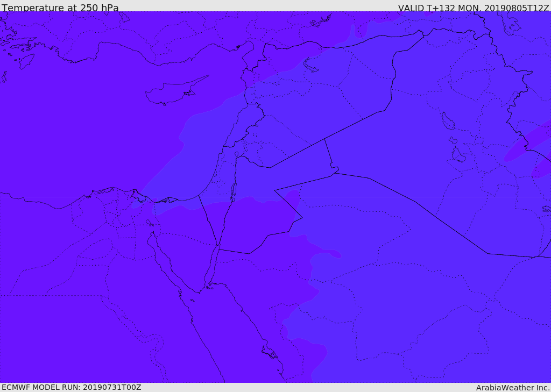551x392 pixels.
Task: Click the island of Cyprus on map
Action: point(176,91)
